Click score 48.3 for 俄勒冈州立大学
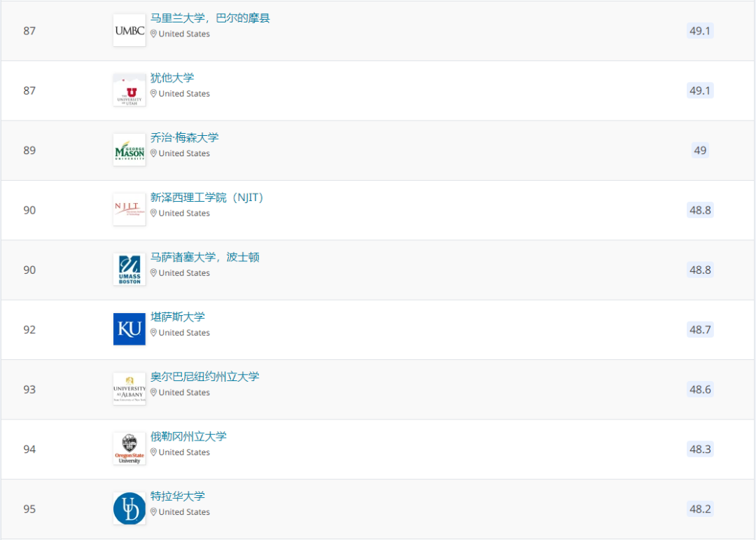Image resolution: width=756 pixels, height=540 pixels. 700,449
